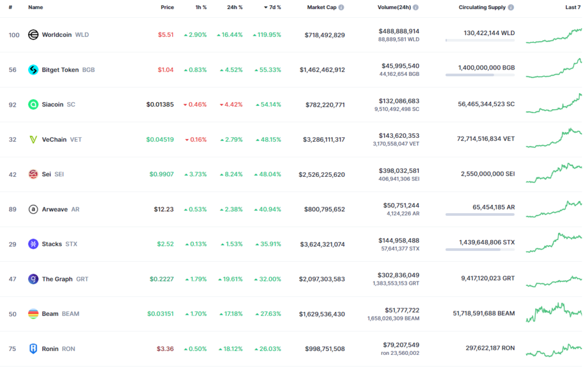Screen dimensions: 588x367
Task: Open Beam BEAM coin page
Action: [x=60, y=314]
